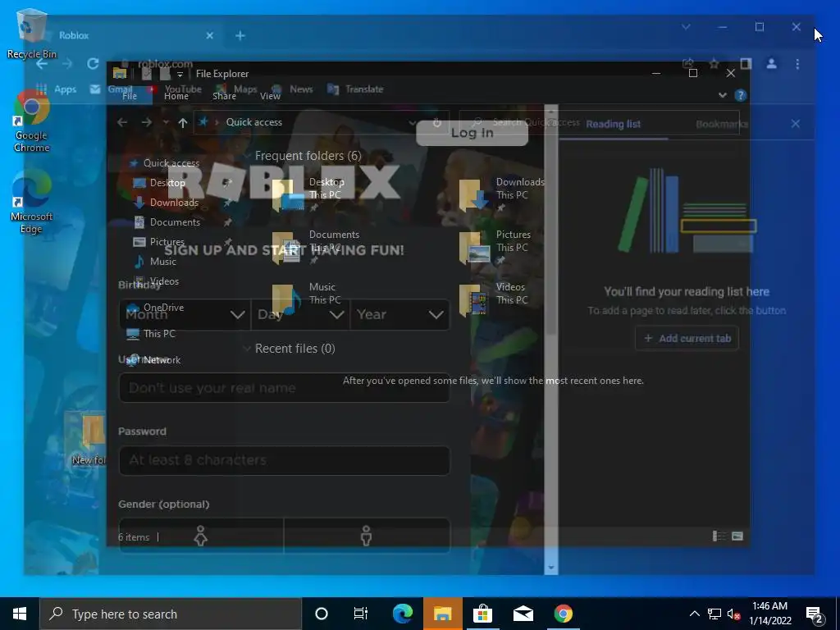Toggle Chrome's side panel icon

click(x=745, y=64)
